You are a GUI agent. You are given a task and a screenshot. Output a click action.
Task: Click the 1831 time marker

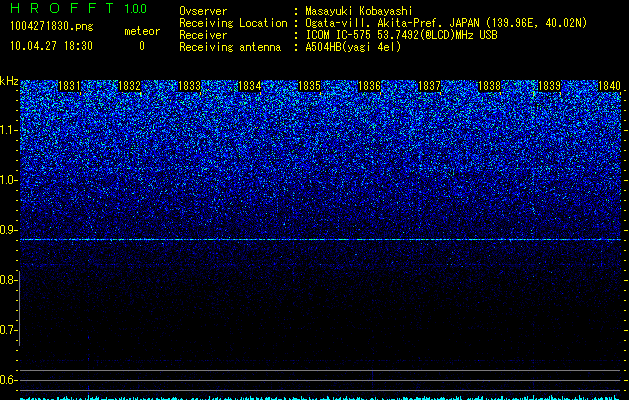coord(69,86)
